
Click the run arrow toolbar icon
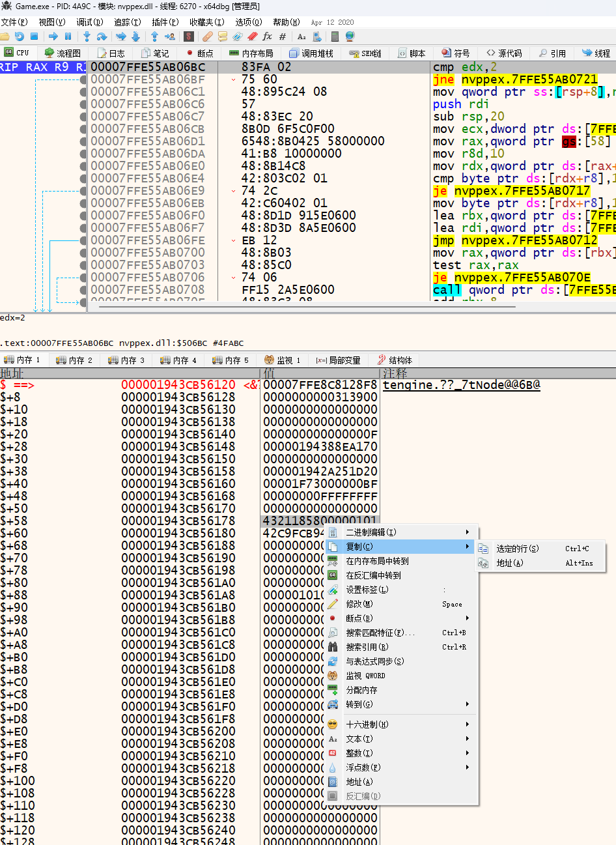pyautogui.click(x=53, y=36)
